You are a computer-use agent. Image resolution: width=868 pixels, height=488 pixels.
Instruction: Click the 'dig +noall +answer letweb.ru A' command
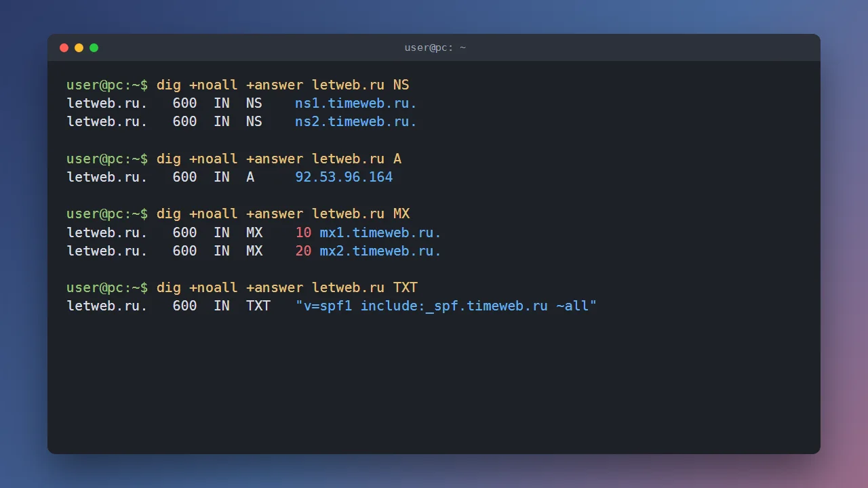point(279,159)
